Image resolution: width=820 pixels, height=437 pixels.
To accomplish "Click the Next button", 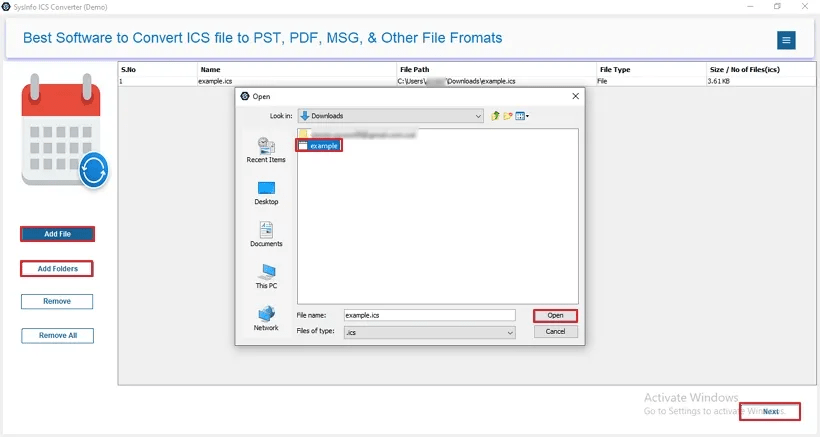I will click(770, 411).
